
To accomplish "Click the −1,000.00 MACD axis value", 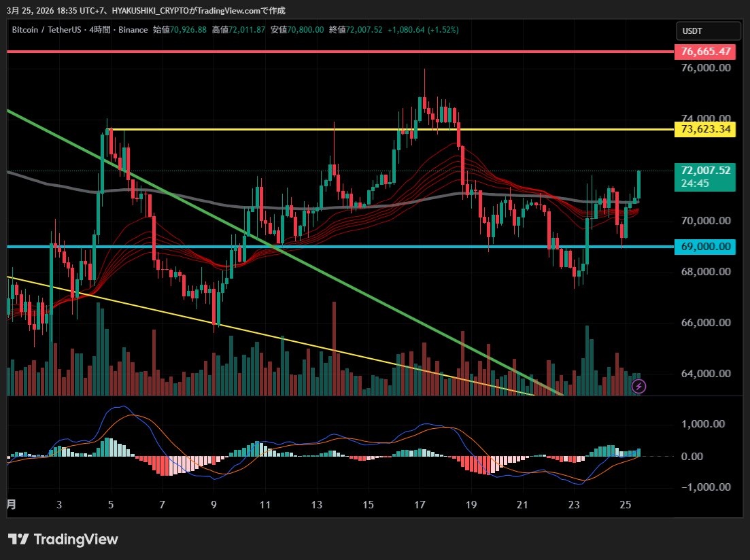I will coord(706,487).
